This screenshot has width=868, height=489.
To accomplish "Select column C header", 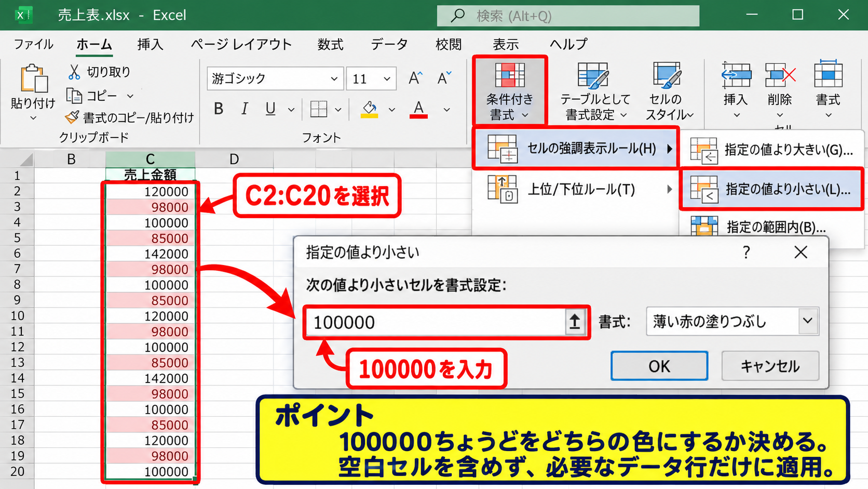I will [150, 159].
